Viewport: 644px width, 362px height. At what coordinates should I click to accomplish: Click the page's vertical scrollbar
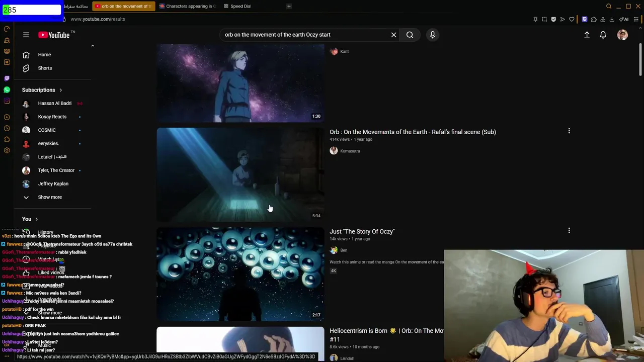coord(640,59)
